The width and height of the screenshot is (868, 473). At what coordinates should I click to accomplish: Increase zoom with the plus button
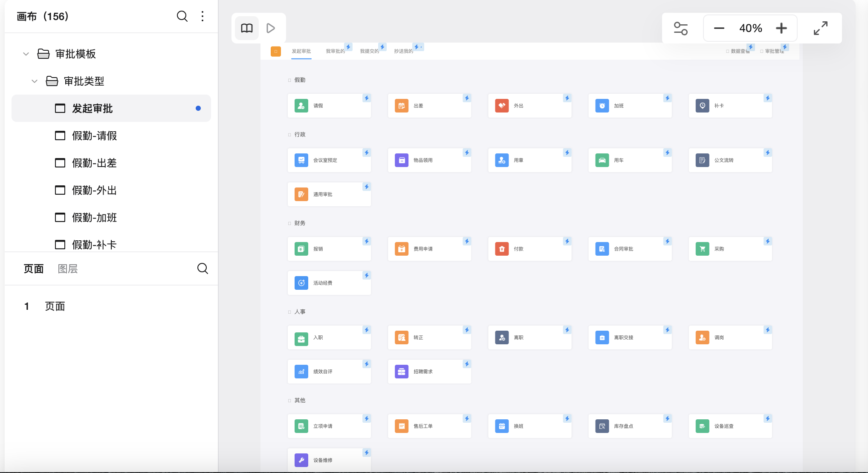point(781,29)
